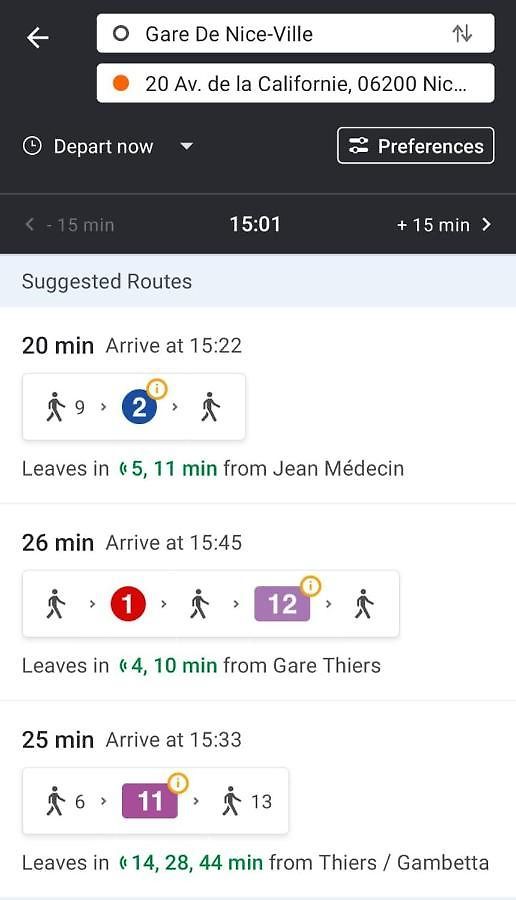Select the 26 min route arriving 15:45
Image resolution: width=516 pixels, height=900 pixels.
pyautogui.click(x=258, y=602)
